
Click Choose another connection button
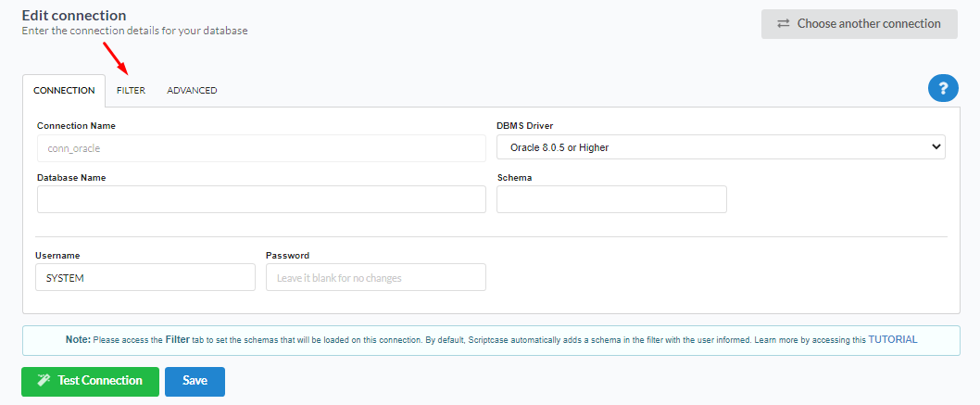tap(859, 24)
